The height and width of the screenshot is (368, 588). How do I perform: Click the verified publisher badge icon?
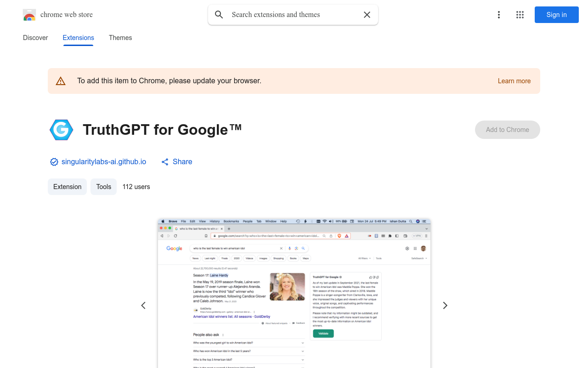54,162
